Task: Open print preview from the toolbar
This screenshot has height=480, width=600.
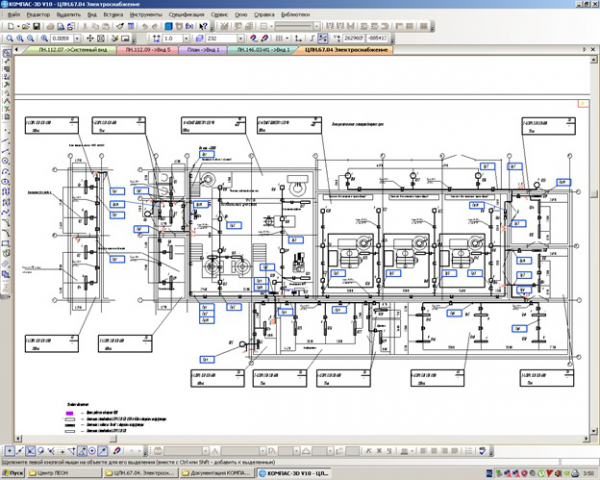Action: (60, 26)
